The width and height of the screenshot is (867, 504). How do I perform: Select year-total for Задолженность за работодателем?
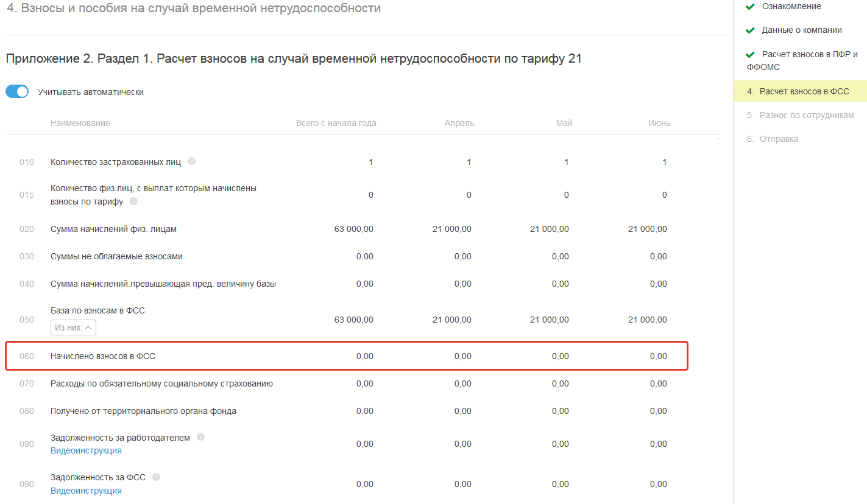coord(365,444)
